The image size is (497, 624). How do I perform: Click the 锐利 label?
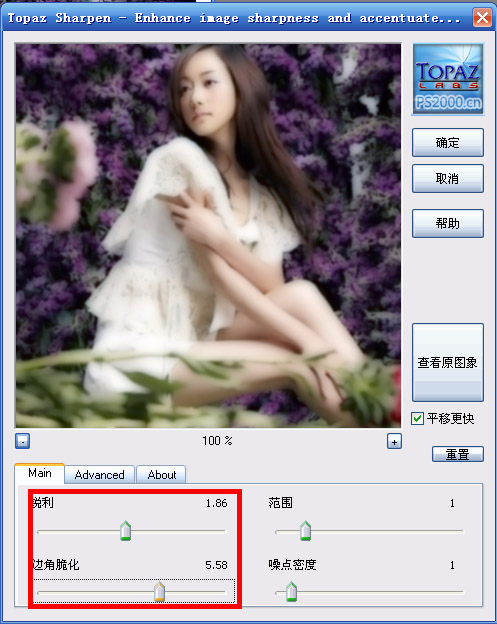43,503
